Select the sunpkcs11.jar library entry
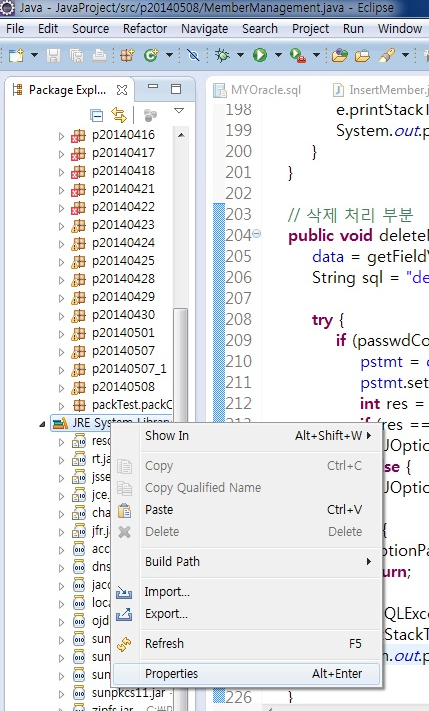Viewport: 429px width, 711px height. point(128,693)
